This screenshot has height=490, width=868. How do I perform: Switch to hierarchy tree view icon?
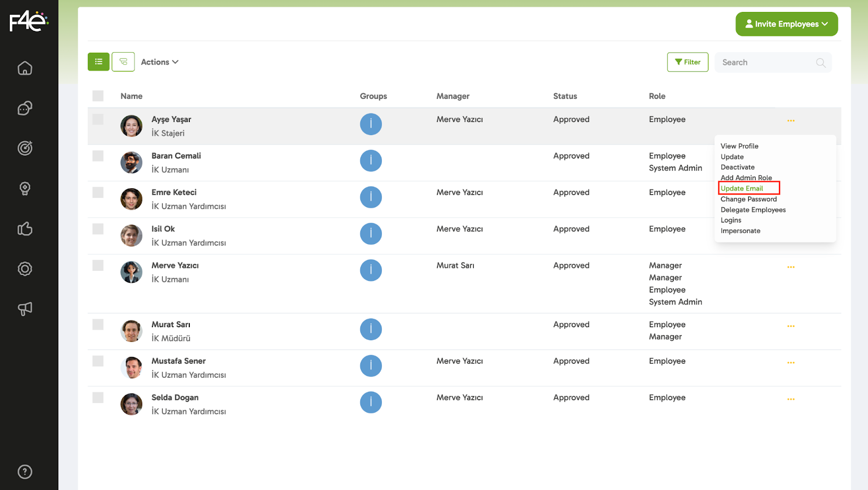(x=123, y=62)
